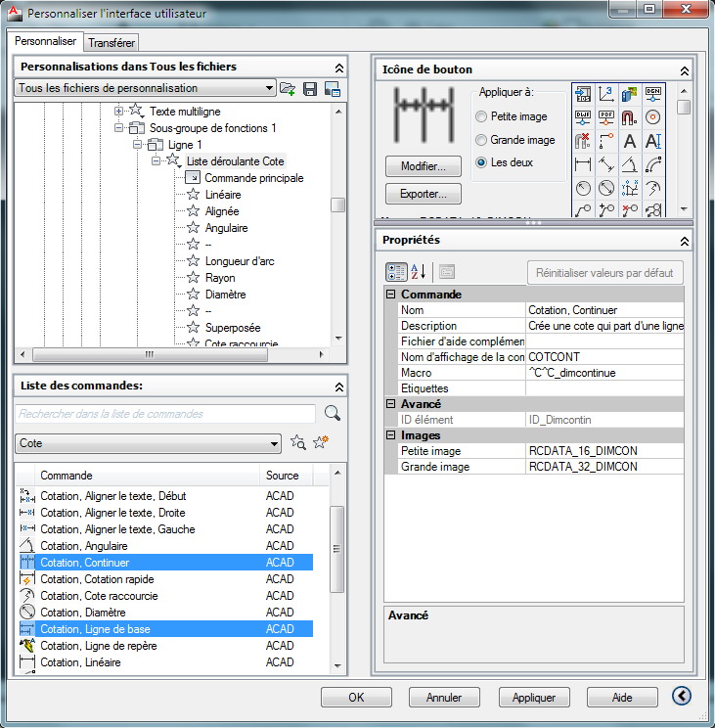The width and height of the screenshot is (715, 728).
Task: Click the find command star icon
Action: 299,443
